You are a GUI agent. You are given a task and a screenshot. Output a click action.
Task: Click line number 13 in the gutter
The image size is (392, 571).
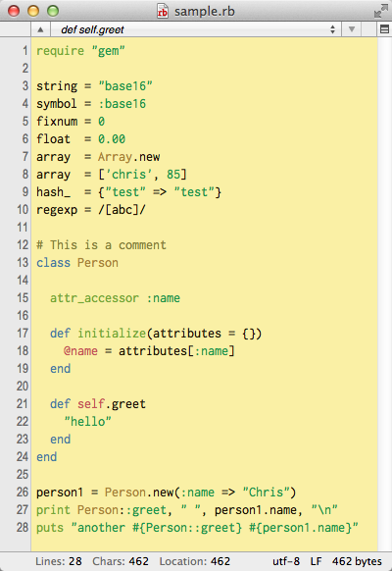click(x=23, y=263)
